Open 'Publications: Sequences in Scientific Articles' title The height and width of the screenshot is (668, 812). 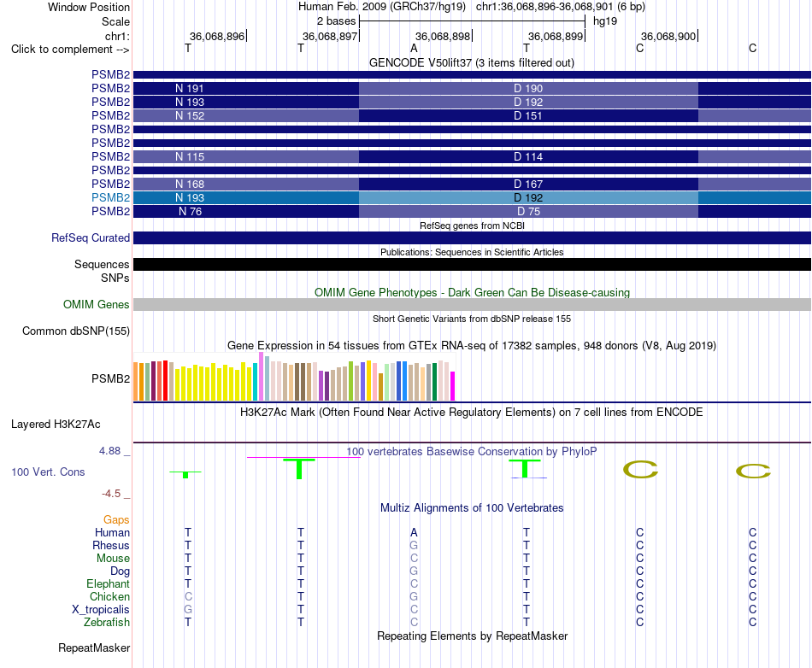(472, 252)
